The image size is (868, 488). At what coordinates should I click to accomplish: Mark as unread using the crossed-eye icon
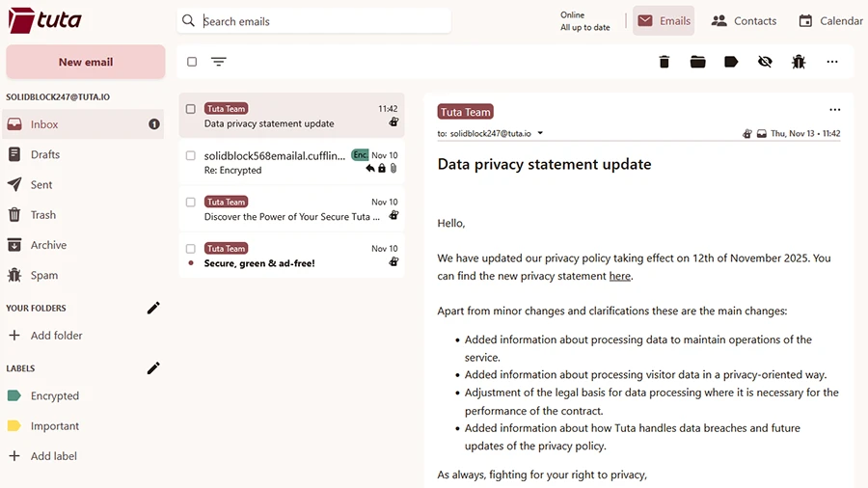(765, 62)
